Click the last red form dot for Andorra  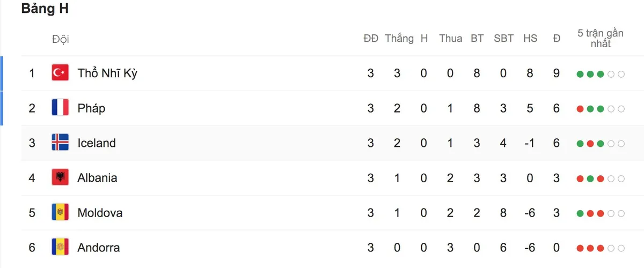(x=601, y=249)
